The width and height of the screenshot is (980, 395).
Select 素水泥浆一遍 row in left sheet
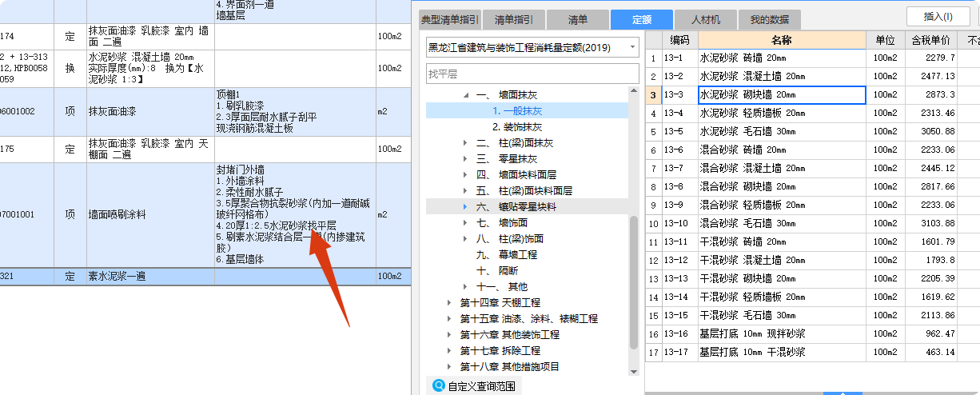[x=205, y=276]
